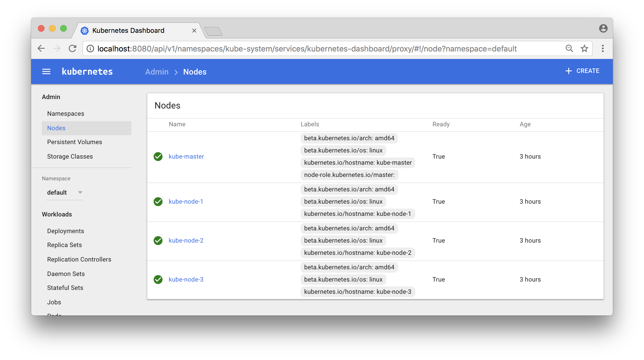Image resolution: width=644 pixels, height=360 pixels.
Task: Click the kube-master node link
Action: [186, 156]
